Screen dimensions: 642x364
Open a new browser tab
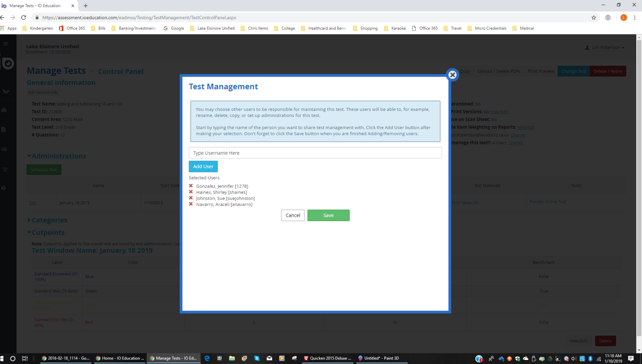86,6
